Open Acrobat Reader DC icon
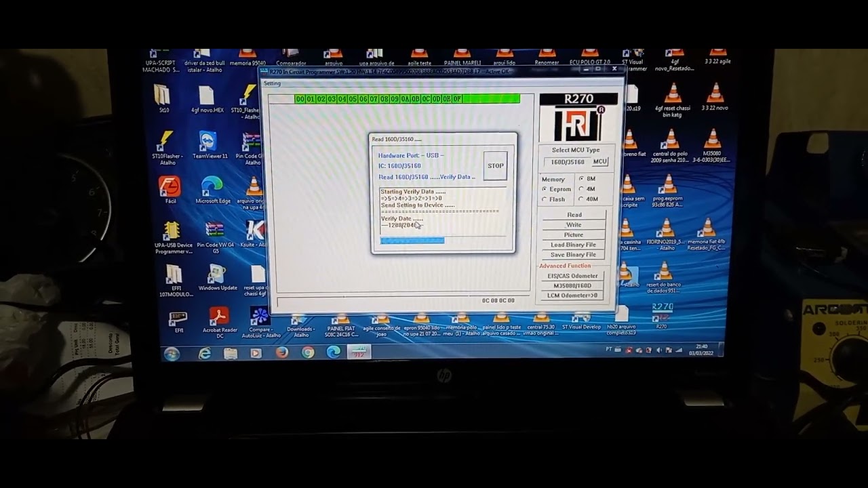 218,317
